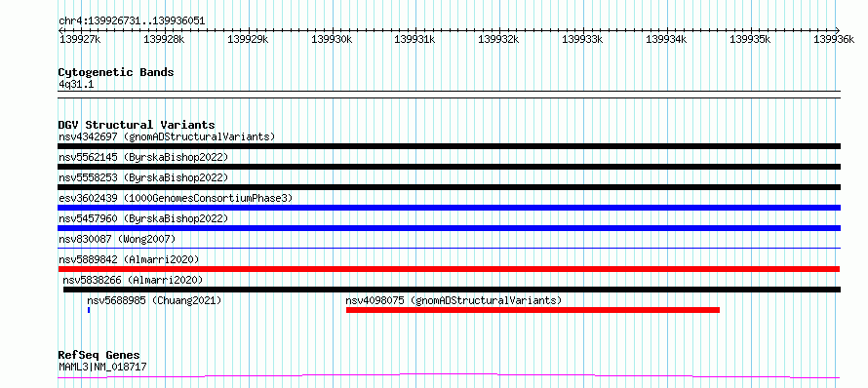
Task: Click the esv3602439 blue variant bar
Action: coord(449,208)
